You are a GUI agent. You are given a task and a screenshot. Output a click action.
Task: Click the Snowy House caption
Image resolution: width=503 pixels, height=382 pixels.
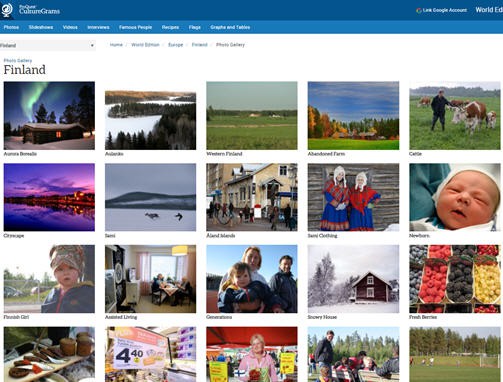pyautogui.click(x=322, y=317)
